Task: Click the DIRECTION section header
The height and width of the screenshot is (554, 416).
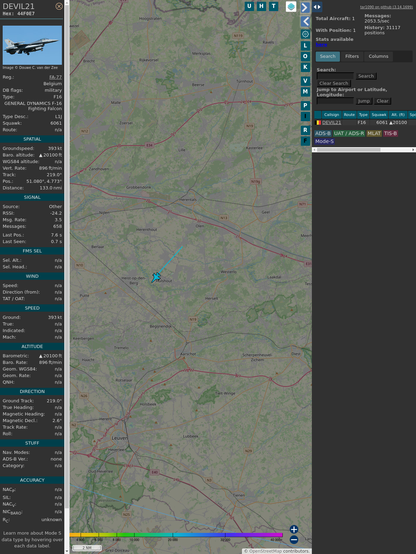Action: pyautogui.click(x=32, y=391)
